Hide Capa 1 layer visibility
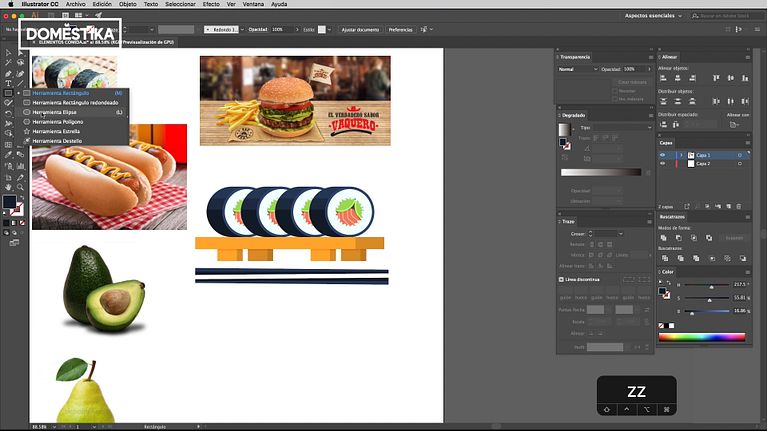The width and height of the screenshot is (767, 431). [663, 155]
